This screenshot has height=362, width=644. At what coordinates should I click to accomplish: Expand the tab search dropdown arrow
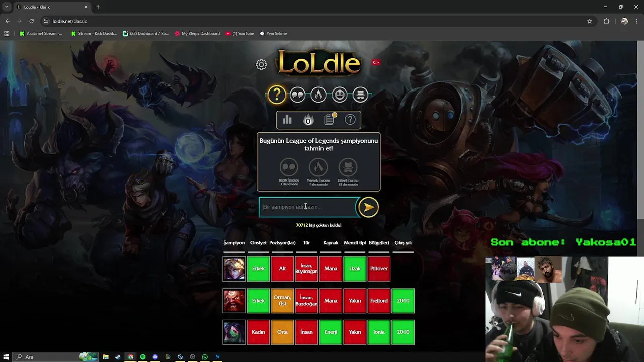pos(6,7)
